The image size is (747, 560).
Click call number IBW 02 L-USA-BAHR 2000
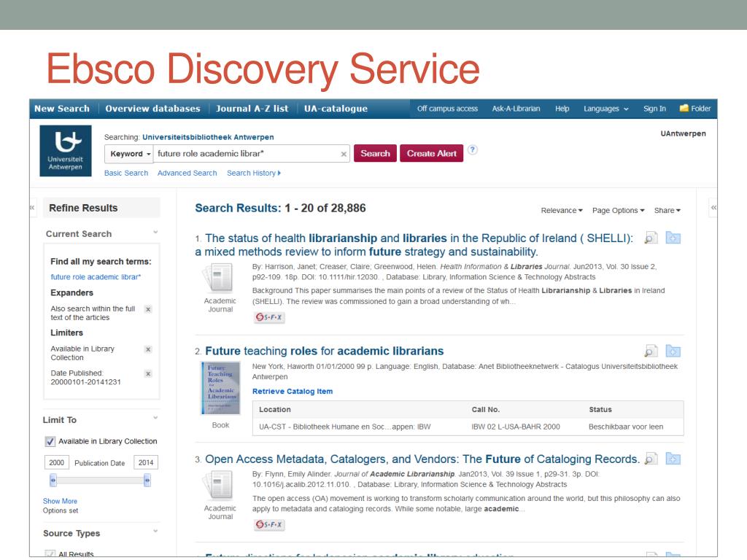point(516,427)
